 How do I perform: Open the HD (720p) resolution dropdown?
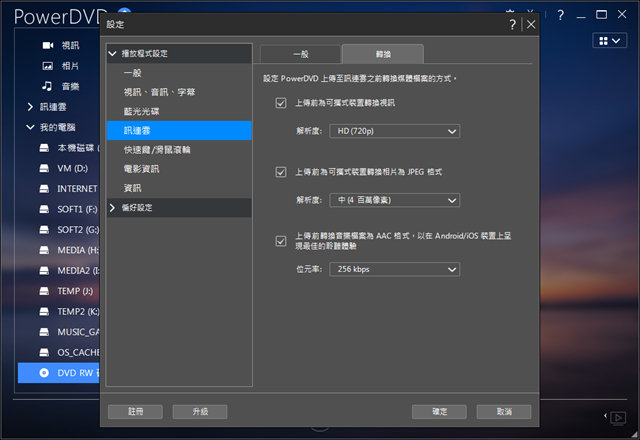(x=395, y=131)
